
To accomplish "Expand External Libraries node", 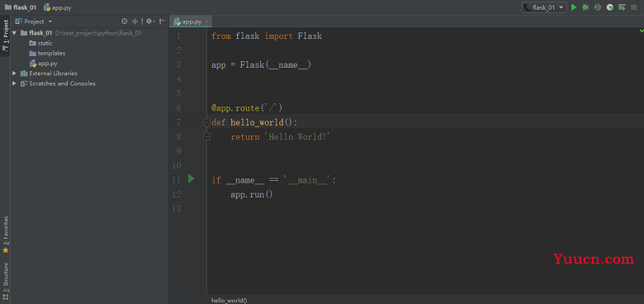I will pos(15,74).
